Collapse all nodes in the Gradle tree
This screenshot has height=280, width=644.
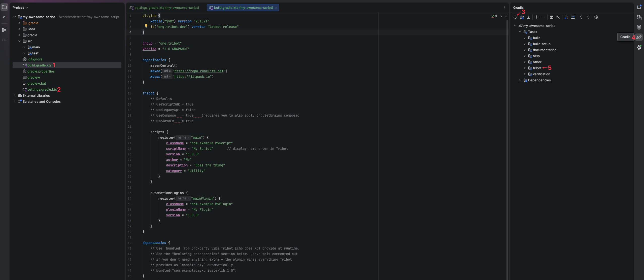coord(588,17)
